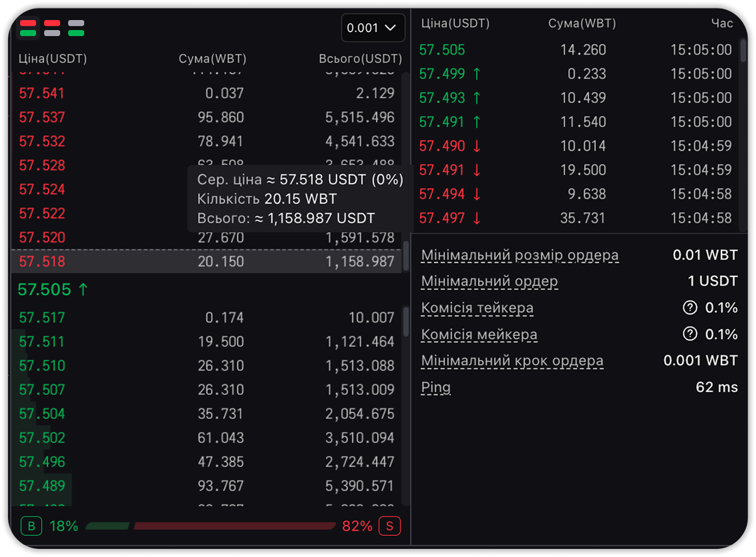Select combined buy and sell order book view

click(28, 28)
